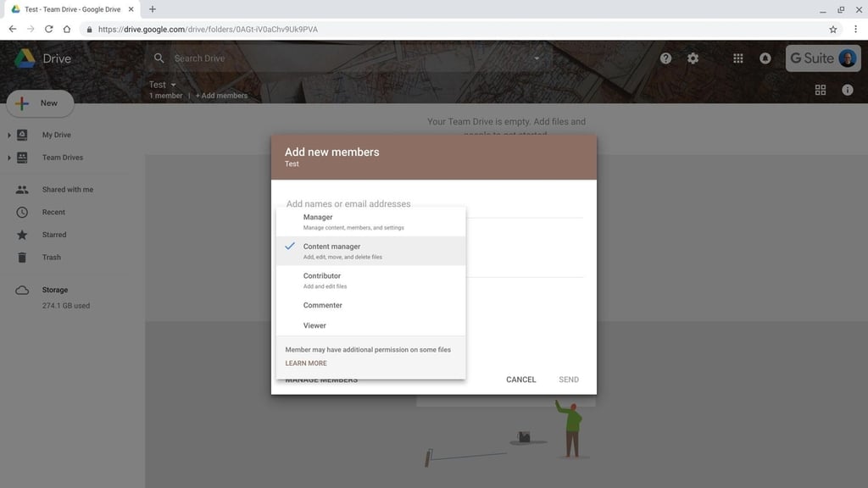The image size is (868, 488).
Task: Select the Manager role
Action: tap(371, 221)
